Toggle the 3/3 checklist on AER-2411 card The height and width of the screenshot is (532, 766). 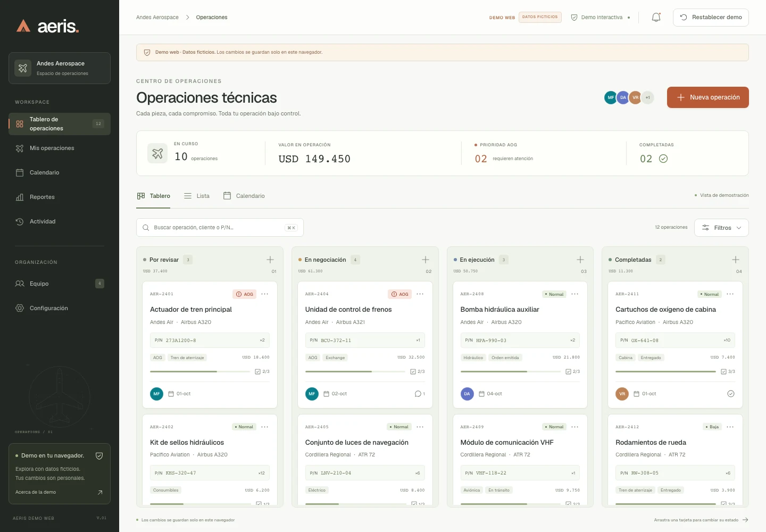point(728,372)
